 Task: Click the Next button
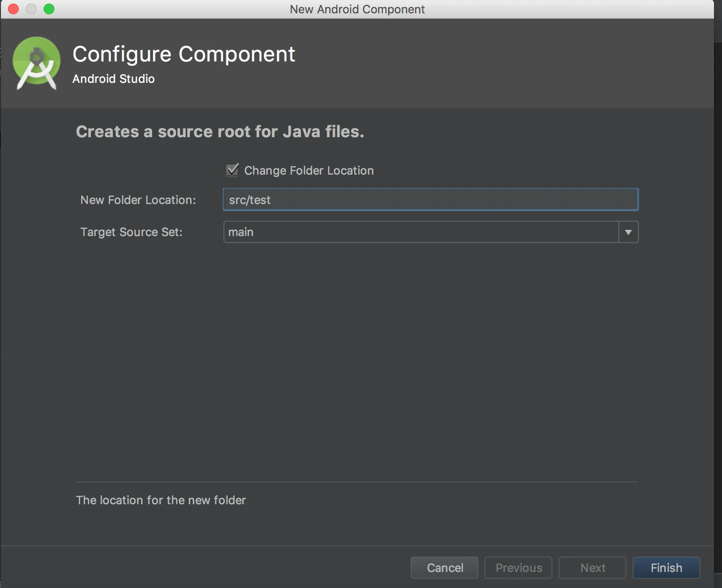[592, 568]
